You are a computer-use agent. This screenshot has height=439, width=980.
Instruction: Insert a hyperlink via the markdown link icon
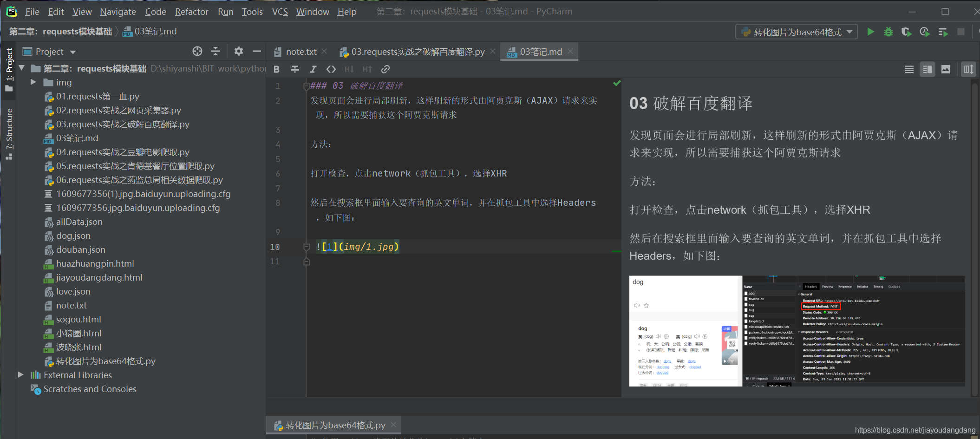tap(385, 69)
